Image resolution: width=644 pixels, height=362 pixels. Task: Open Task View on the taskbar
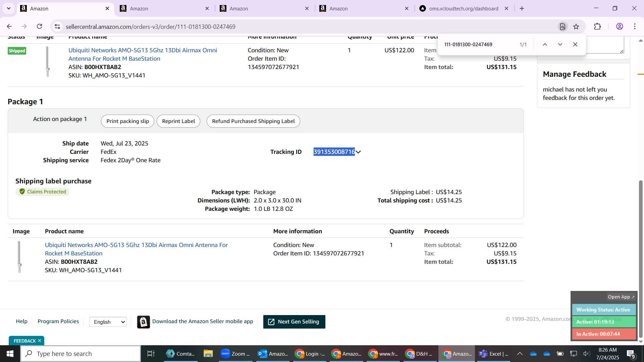coord(151,354)
